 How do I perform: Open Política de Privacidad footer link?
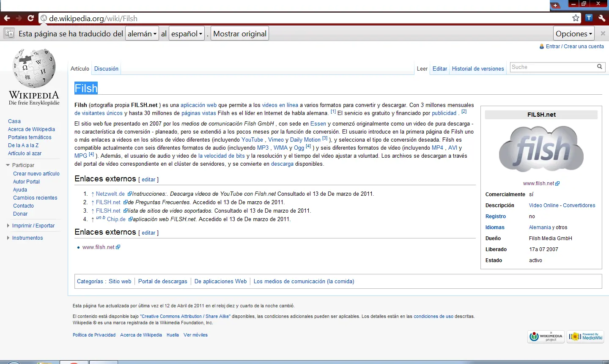94,335
